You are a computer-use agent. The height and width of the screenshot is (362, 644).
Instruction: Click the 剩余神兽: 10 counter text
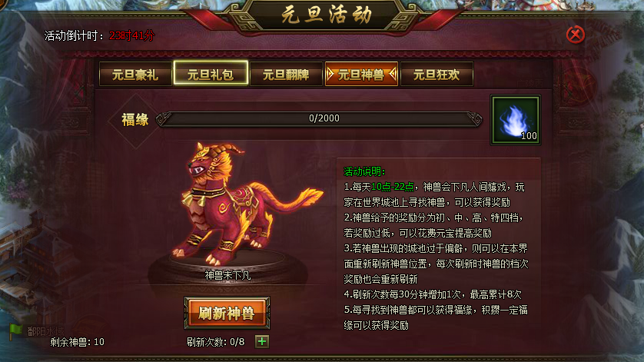(x=77, y=342)
